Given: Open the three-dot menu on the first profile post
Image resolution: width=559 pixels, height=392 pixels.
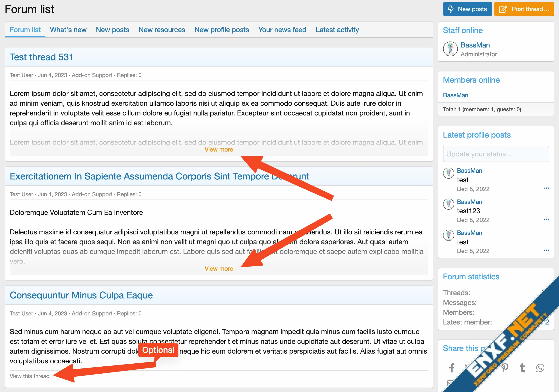Looking at the screenshot, I should (546, 188).
